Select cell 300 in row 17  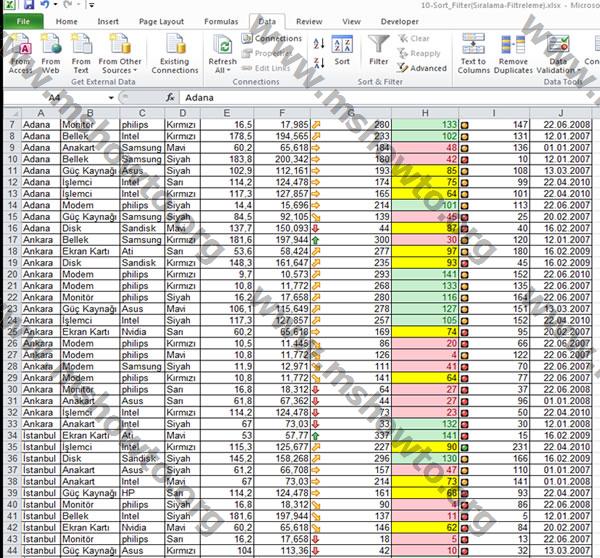coord(351,240)
